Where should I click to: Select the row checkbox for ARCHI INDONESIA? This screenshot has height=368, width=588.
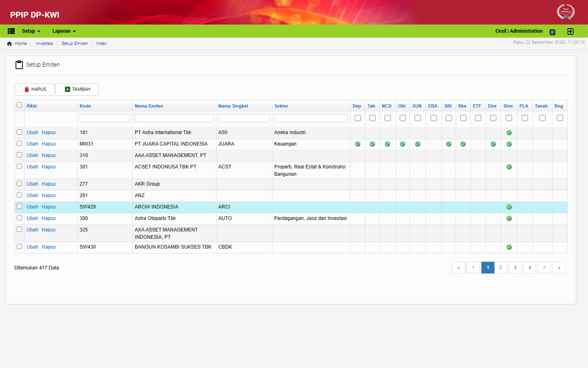tap(19, 206)
